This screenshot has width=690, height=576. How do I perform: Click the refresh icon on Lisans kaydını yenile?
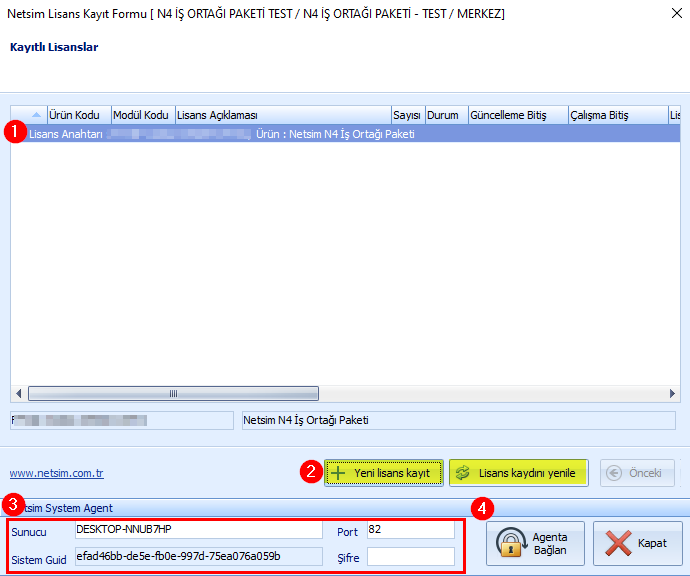click(x=463, y=473)
